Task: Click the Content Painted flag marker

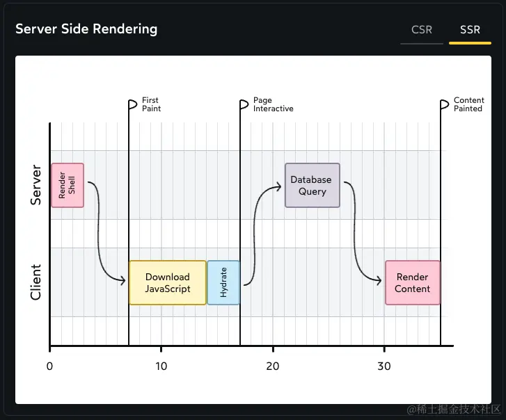Action: [444, 104]
